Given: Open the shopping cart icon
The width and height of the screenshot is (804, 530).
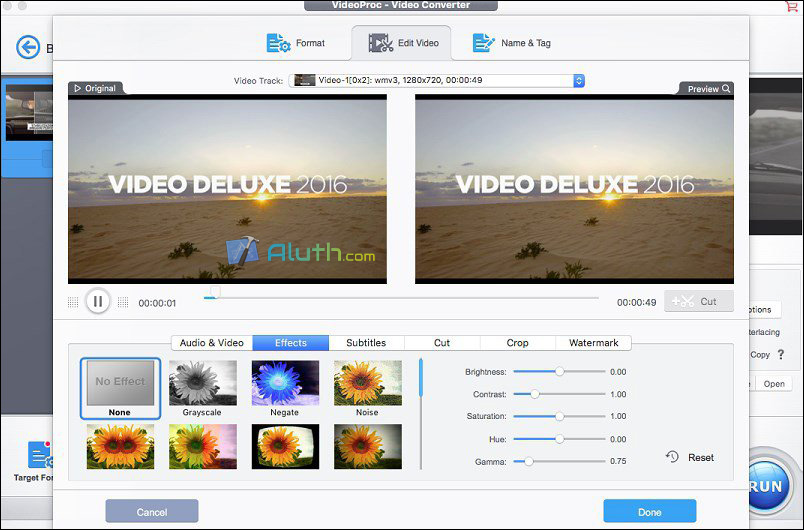Looking at the screenshot, I should pos(791,6).
